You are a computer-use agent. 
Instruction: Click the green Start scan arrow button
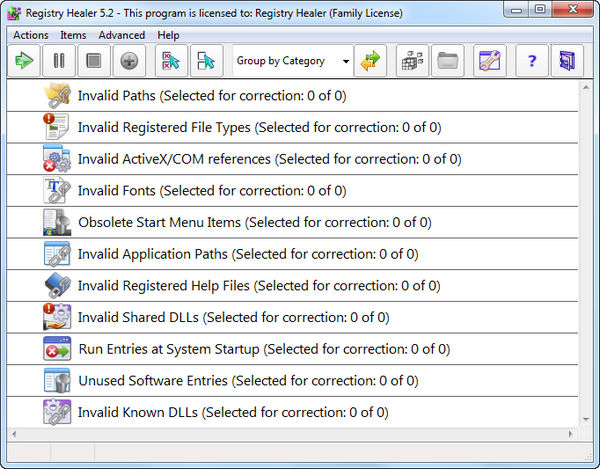tap(24, 61)
